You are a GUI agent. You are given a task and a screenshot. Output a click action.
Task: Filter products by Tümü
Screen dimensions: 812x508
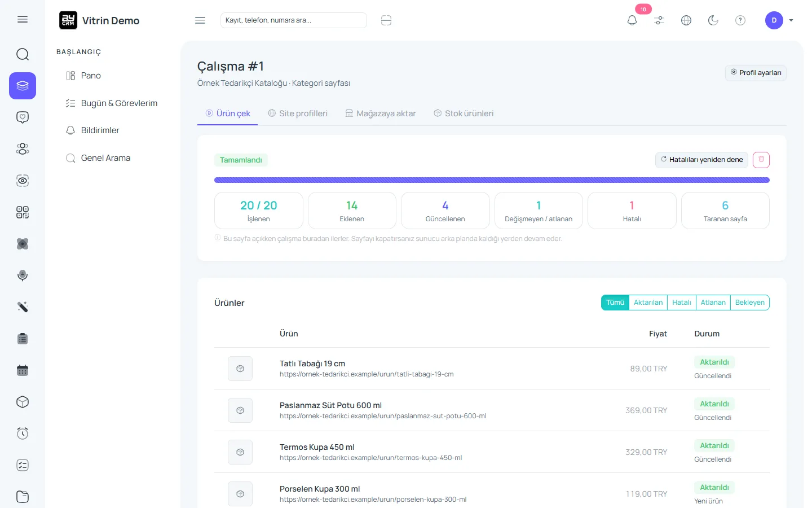click(615, 303)
